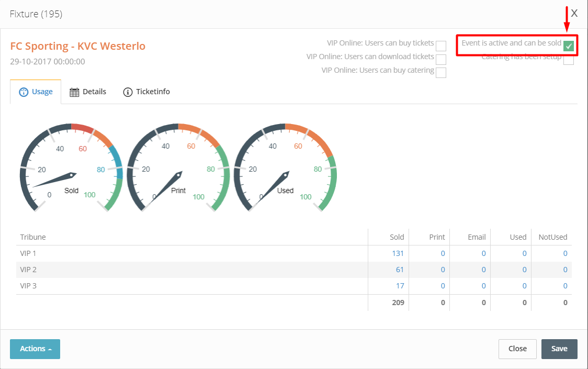Image resolution: width=588 pixels, height=369 pixels.
Task: Enable VIP Online users can buy catering
Action: click(441, 72)
